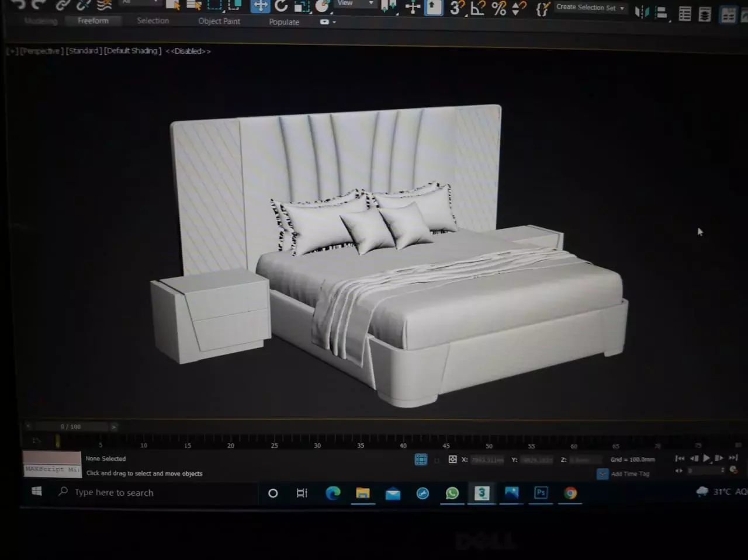Click the Redo arrow icon
The width and height of the screenshot is (748, 560).
39,5
